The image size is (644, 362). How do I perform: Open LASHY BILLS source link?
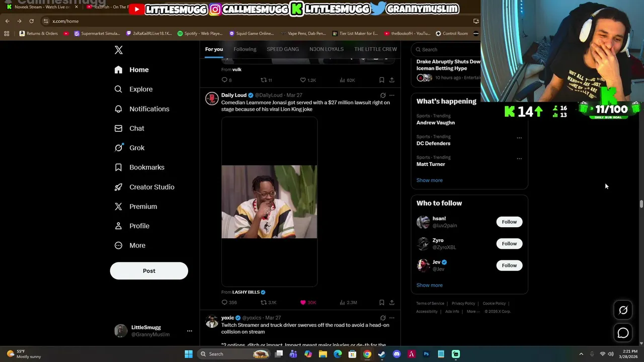click(x=249, y=292)
